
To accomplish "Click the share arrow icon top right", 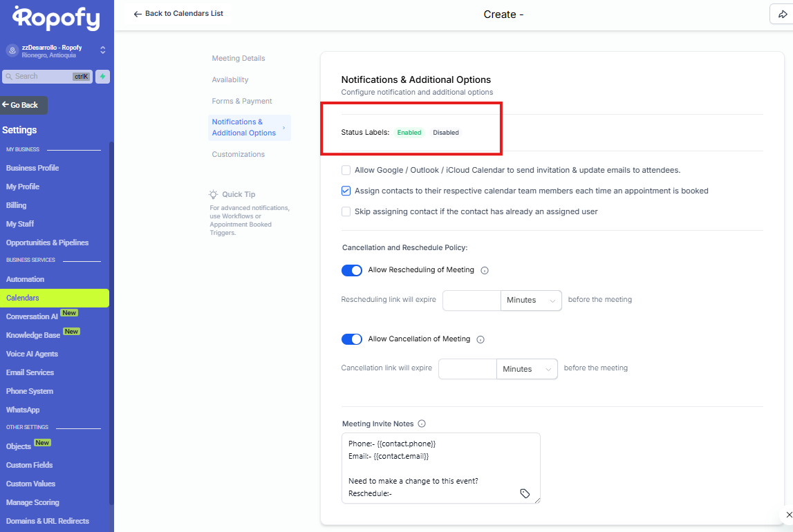I will tap(783, 15).
